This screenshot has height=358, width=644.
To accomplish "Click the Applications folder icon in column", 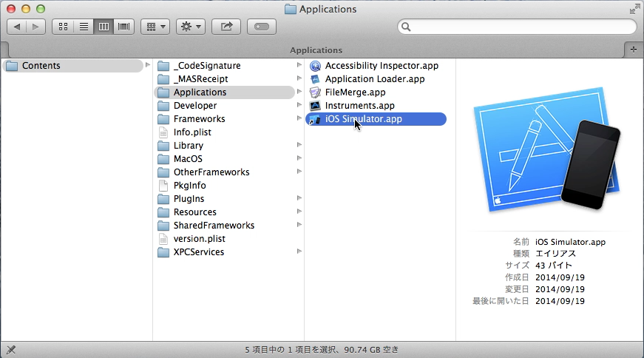I will tap(163, 92).
